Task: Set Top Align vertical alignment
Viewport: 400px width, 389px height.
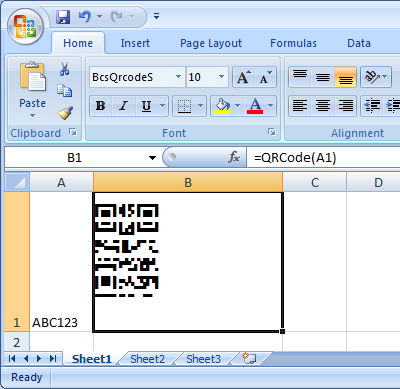Action: [300, 77]
